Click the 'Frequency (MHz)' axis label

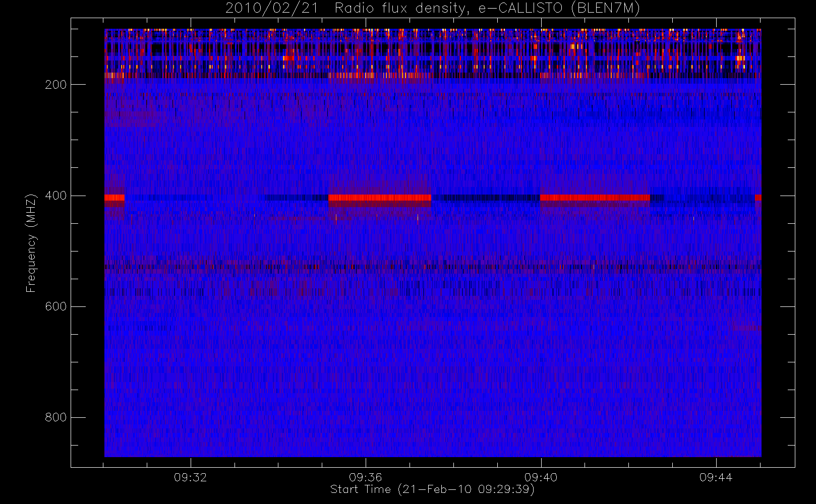click(31, 243)
